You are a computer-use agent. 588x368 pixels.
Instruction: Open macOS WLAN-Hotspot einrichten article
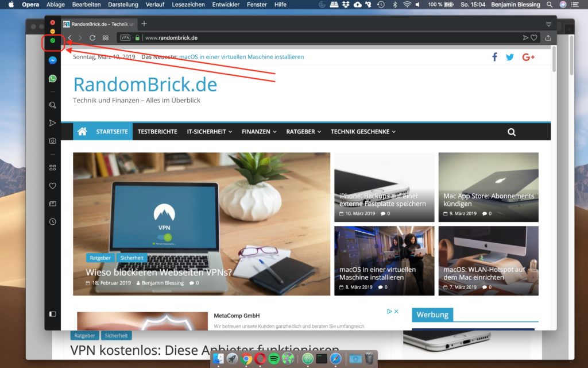484,273
